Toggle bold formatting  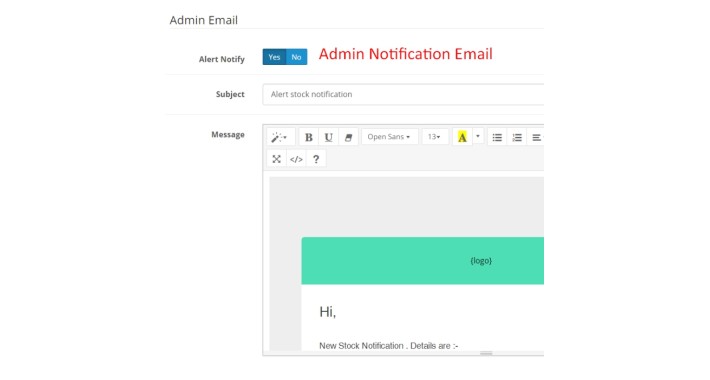click(309, 137)
